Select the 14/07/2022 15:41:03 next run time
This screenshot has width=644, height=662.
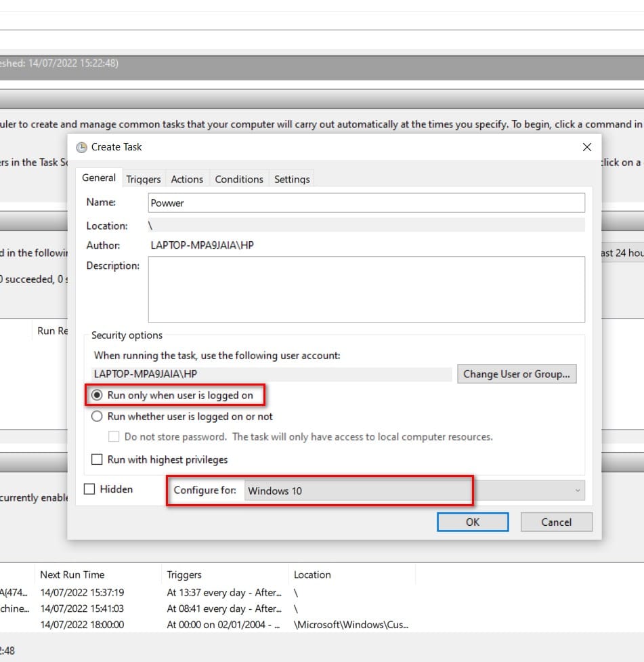click(x=83, y=608)
